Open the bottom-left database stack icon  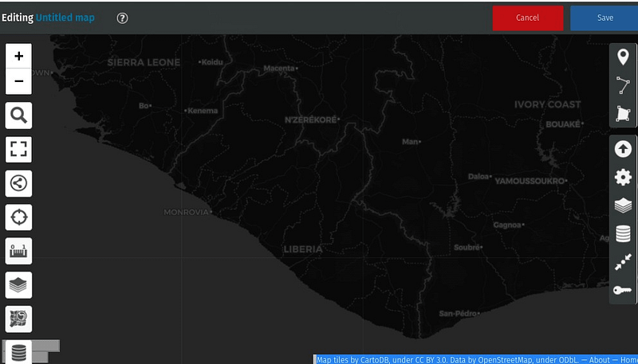[18, 352]
